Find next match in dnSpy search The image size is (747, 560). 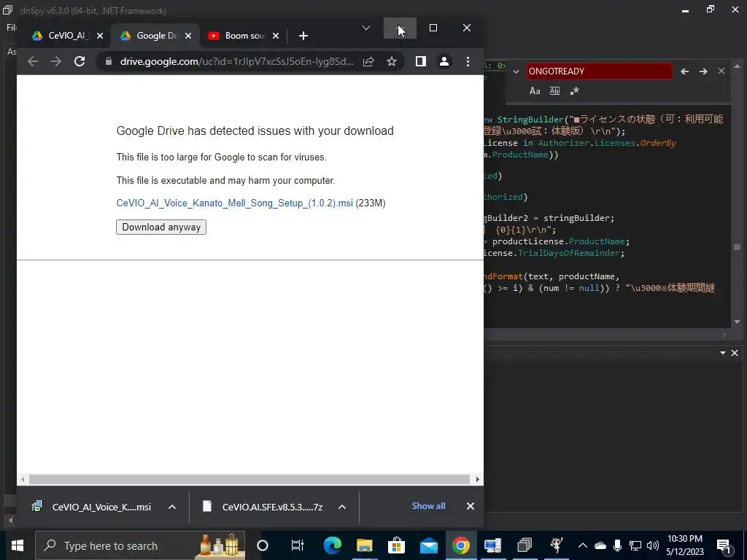pos(703,71)
